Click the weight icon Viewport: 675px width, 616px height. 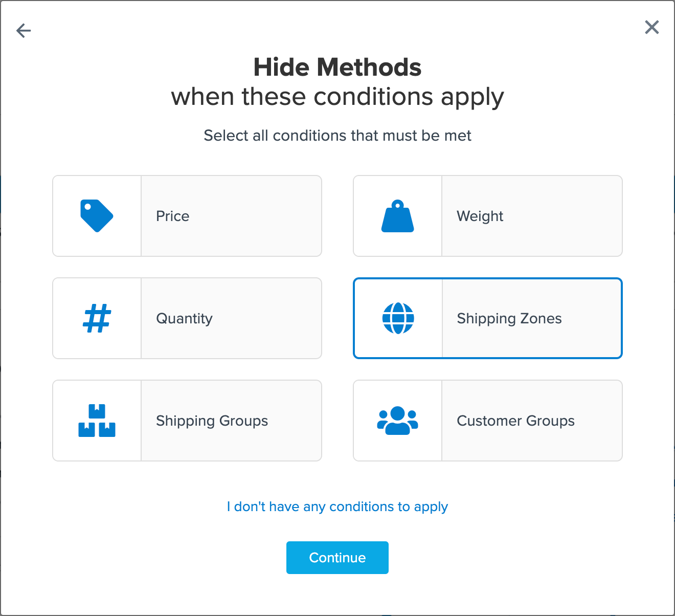pyautogui.click(x=397, y=216)
